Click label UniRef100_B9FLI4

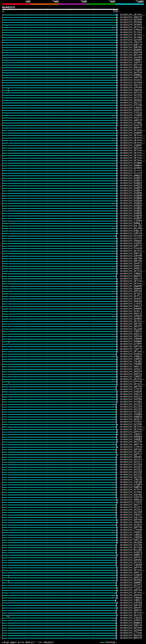[x=131, y=45]
